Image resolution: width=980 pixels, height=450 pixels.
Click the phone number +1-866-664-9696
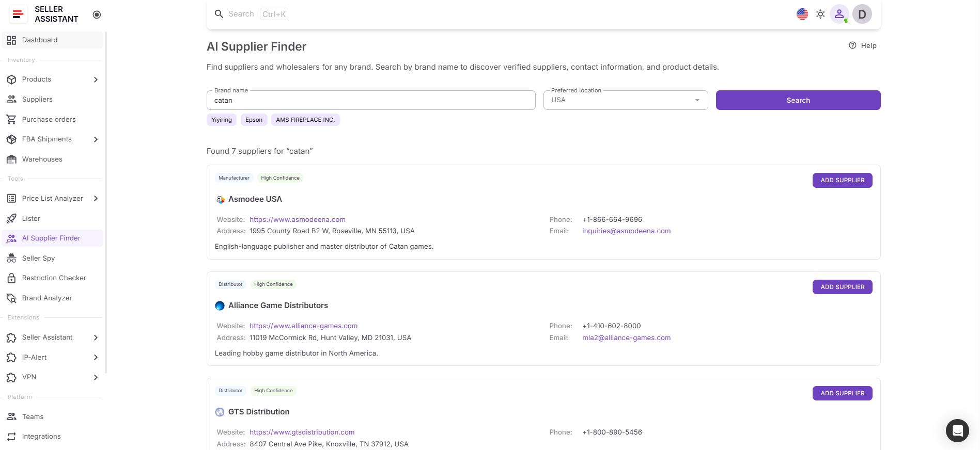[612, 219]
